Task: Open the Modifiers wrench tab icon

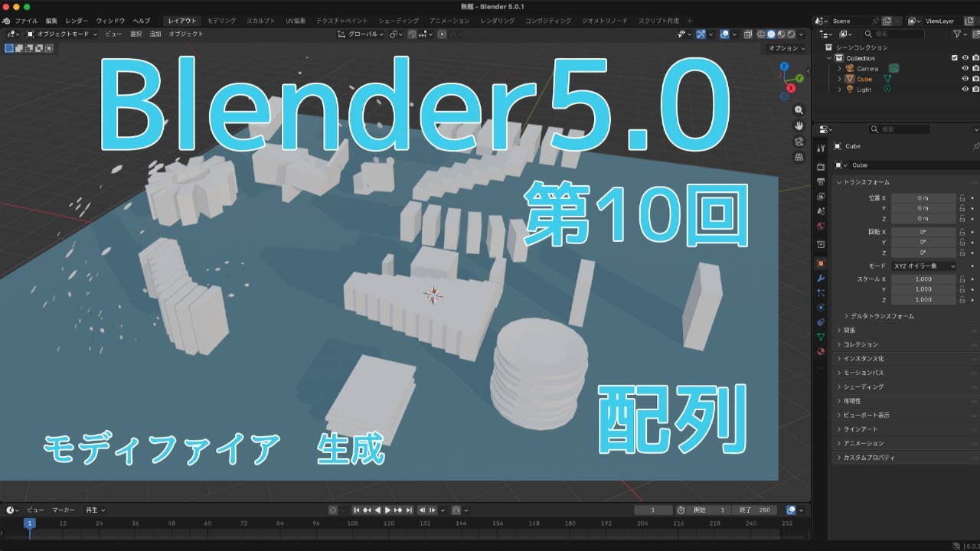Action: [821, 278]
